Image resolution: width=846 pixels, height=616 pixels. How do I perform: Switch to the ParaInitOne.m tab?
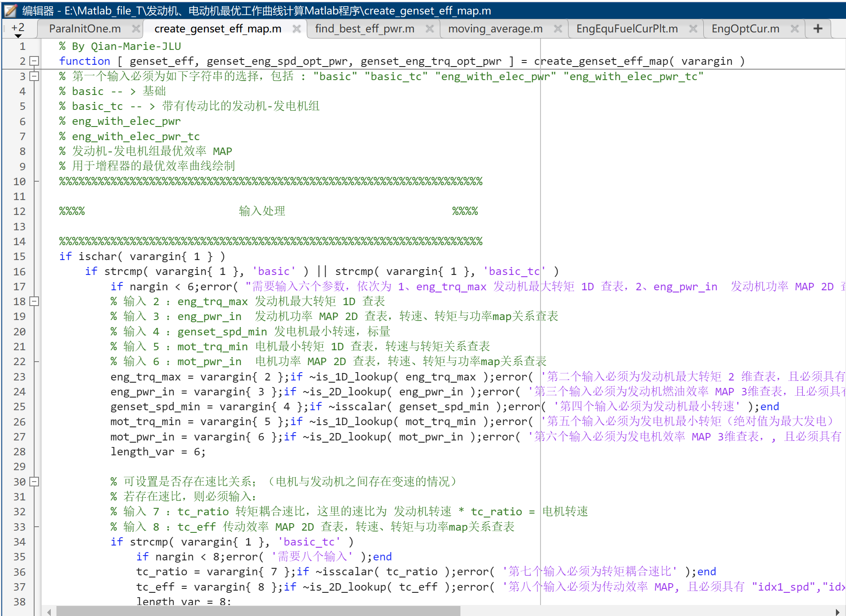click(85, 29)
